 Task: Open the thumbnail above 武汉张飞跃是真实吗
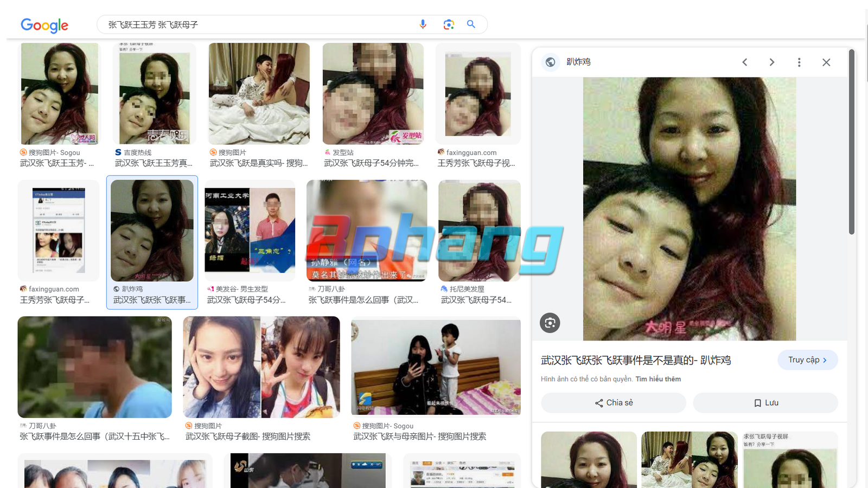[x=259, y=93]
